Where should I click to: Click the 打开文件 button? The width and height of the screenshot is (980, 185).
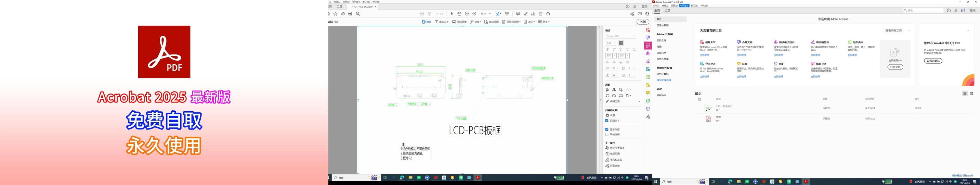click(895, 67)
